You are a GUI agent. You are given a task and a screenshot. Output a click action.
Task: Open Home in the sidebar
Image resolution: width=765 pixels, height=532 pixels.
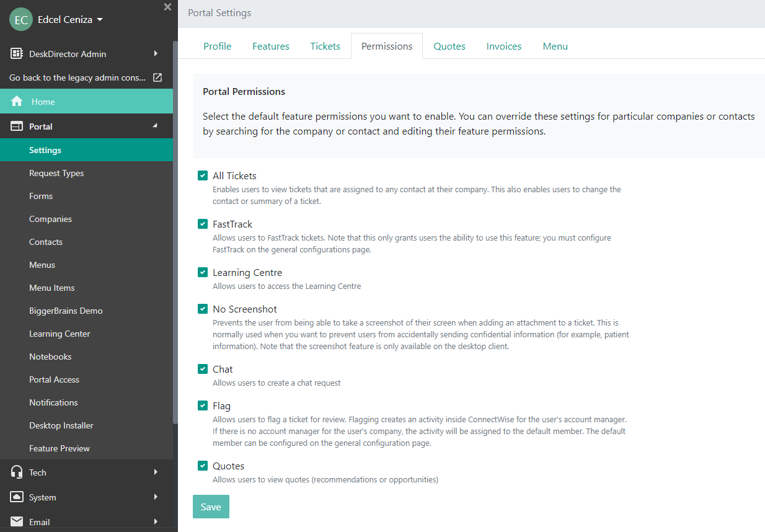pyautogui.click(x=86, y=101)
